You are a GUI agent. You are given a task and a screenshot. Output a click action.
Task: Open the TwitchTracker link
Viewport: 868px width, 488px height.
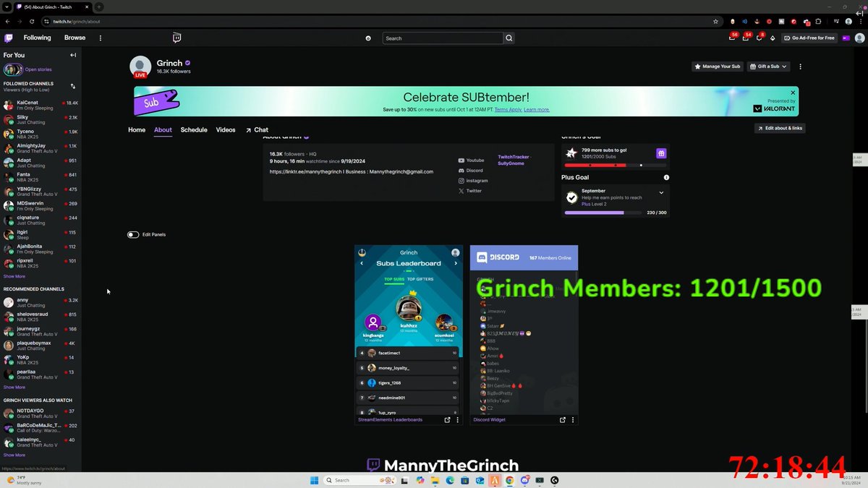(514, 157)
